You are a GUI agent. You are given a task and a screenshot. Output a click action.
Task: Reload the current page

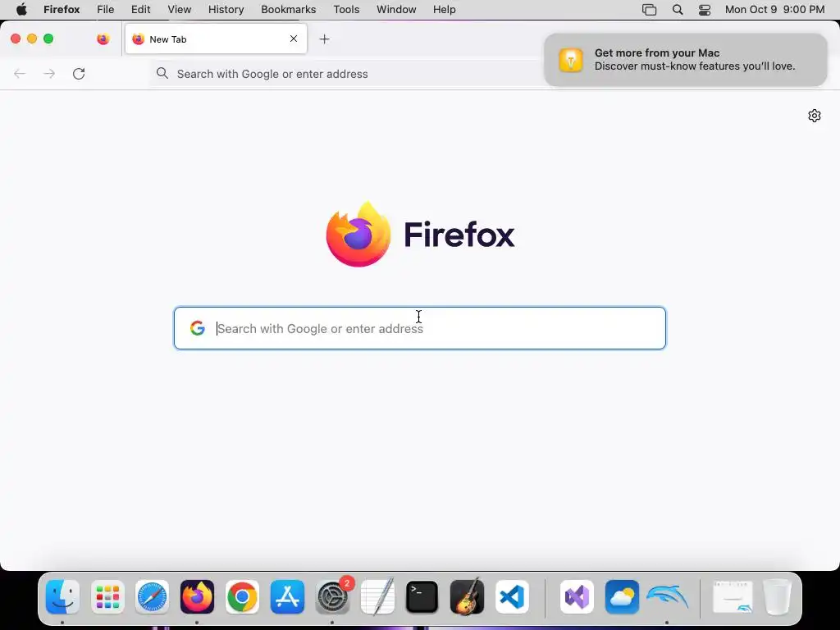click(x=79, y=73)
